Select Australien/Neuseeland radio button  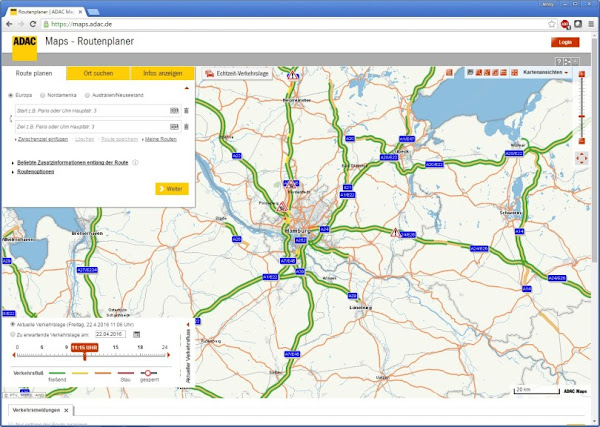(87, 95)
